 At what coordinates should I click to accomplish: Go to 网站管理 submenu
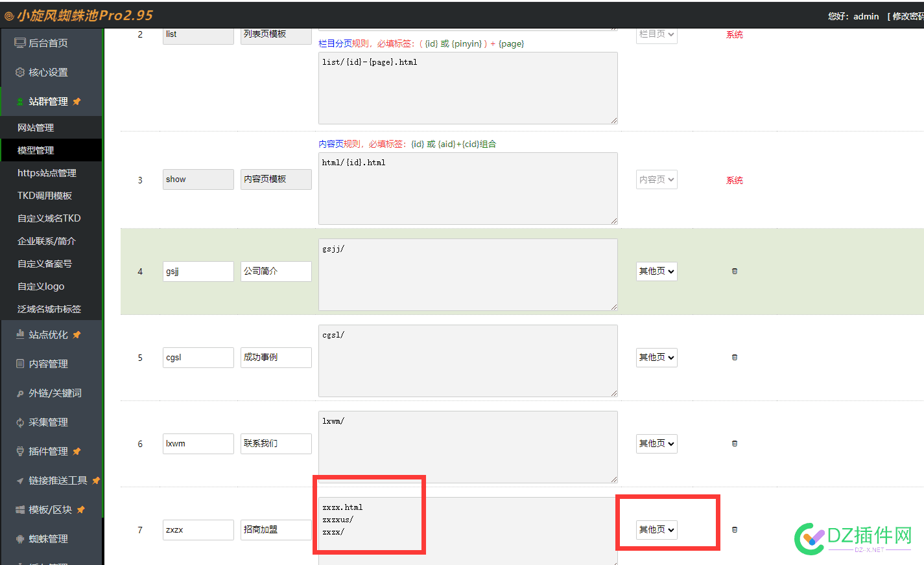tap(36, 128)
